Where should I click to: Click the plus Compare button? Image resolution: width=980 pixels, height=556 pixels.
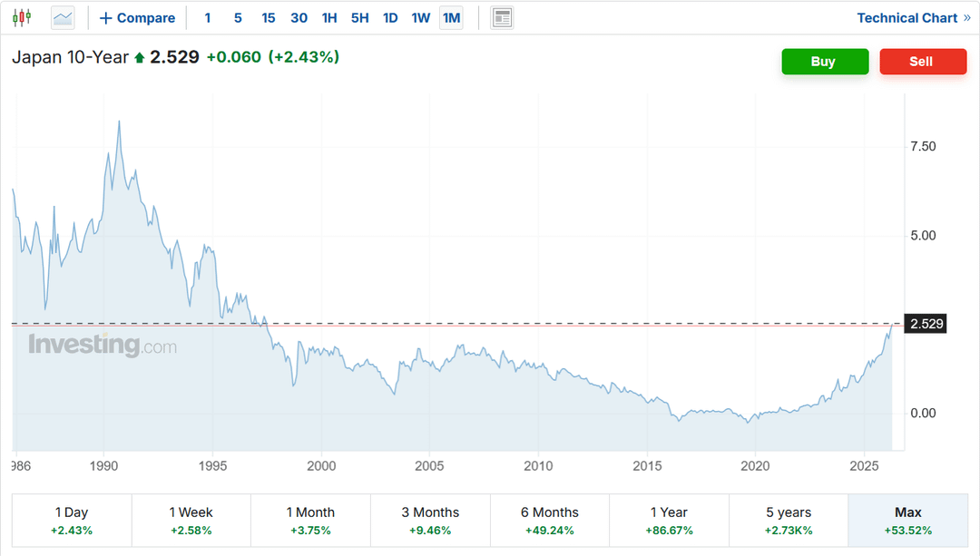(137, 18)
